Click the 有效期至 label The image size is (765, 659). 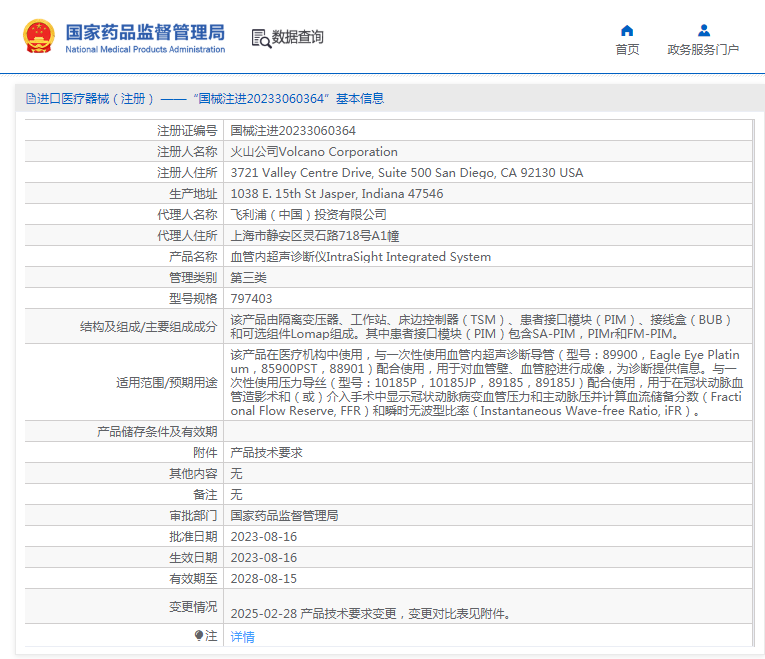193,579
